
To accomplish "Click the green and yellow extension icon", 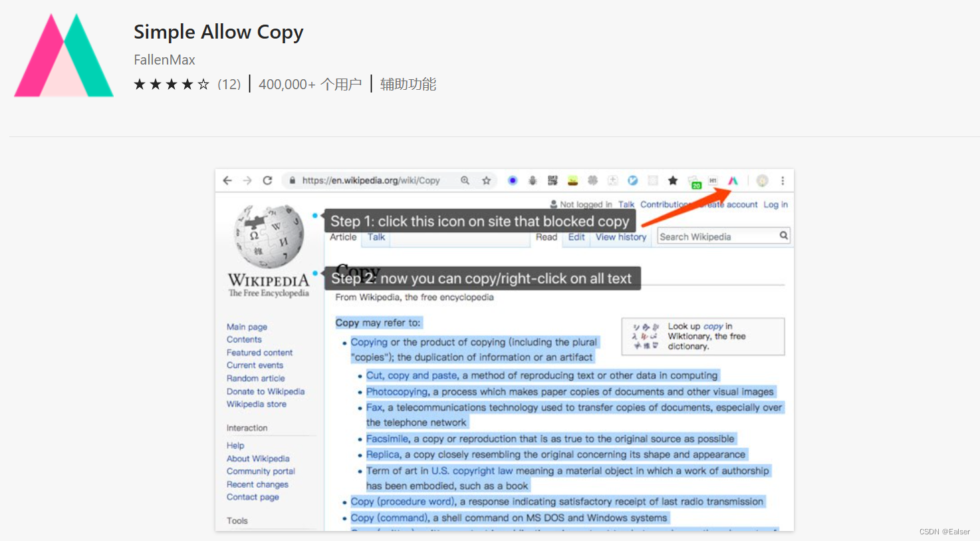I will click(572, 180).
